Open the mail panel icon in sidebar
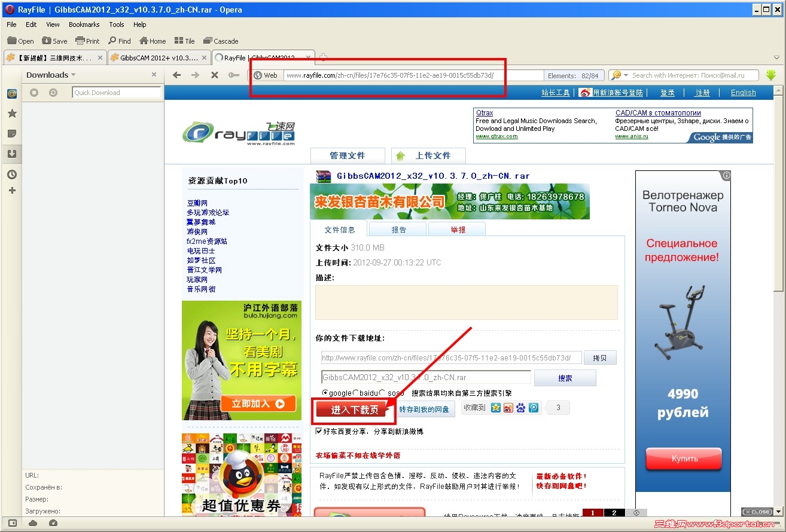Screen dimensions: 786x532 (11, 94)
